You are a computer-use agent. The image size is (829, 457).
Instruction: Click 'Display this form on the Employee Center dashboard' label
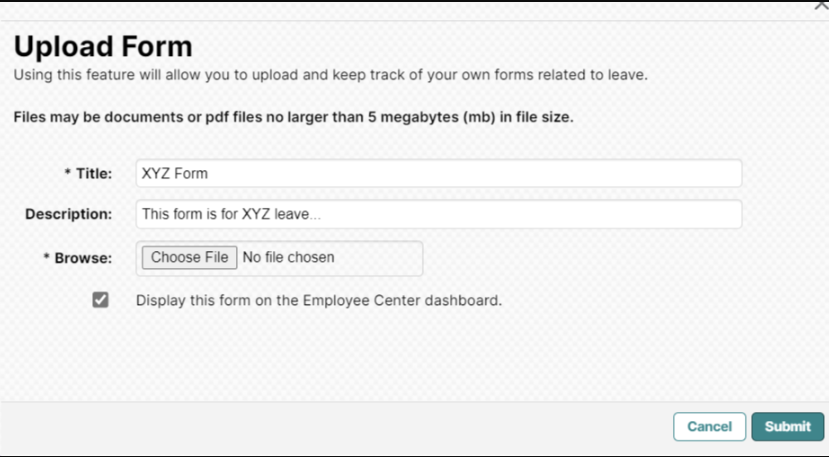click(x=319, y=300)
